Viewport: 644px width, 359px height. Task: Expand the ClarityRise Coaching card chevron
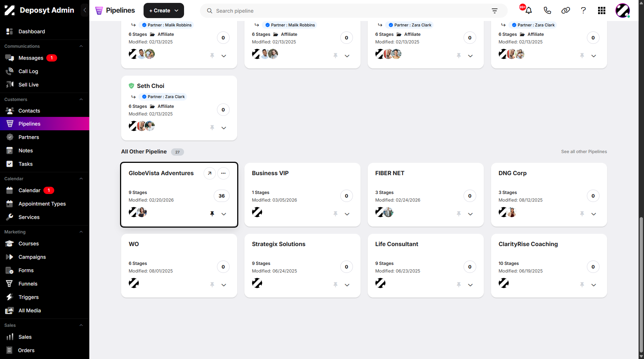(x=594, y=285)
